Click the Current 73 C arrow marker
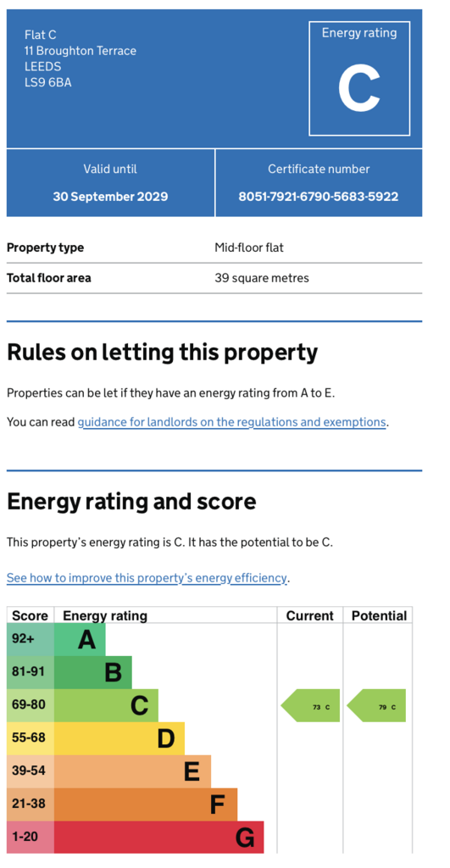The height and width of the screenshot is (868, 450). (x=310, y=706)
